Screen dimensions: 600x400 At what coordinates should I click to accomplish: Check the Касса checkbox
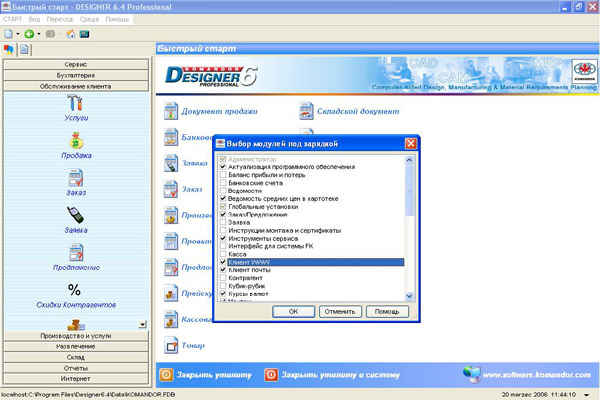[223, 254]
